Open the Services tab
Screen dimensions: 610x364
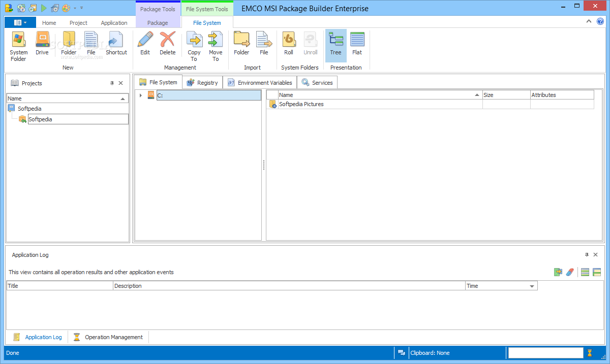pos(317,83)
